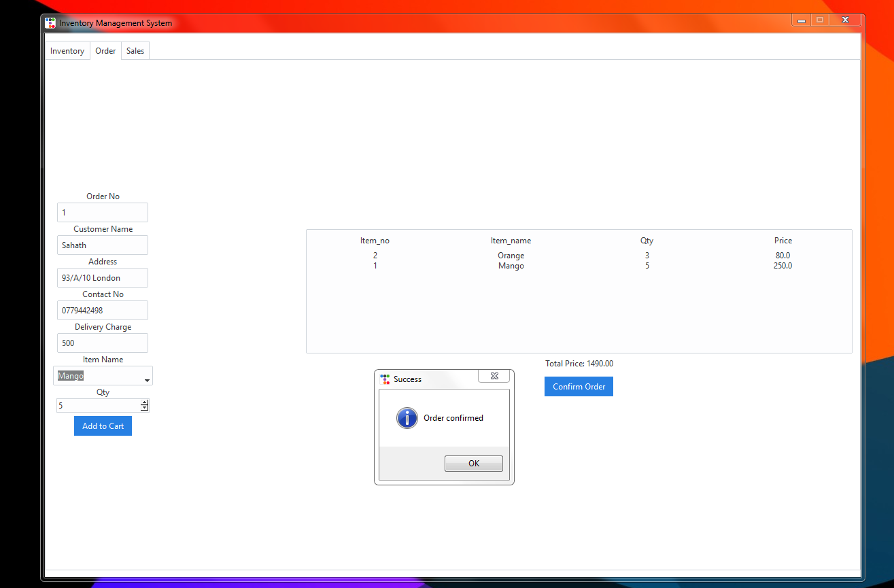Close the Success dialog with X
894x588 pixels.
pyautogui.click(x=494, y=376)
